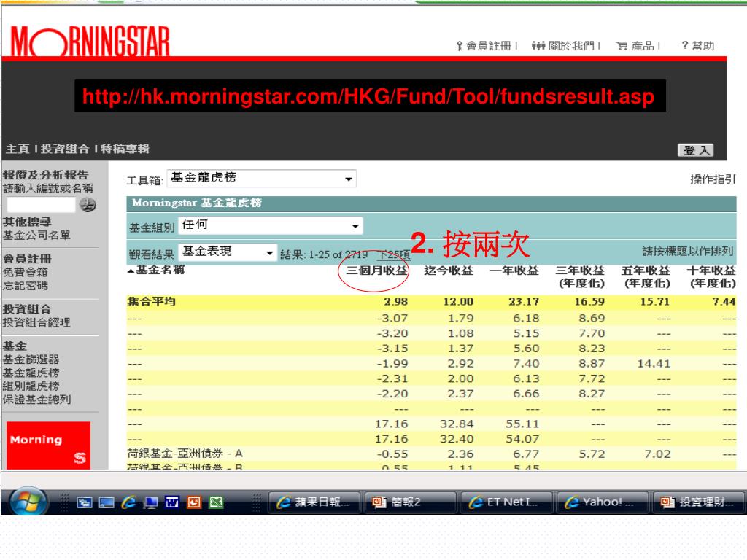Open the 工具箱 基金龍虎榜 dropdown
Screen dimensions: 747x560
[x=262, y=179]
